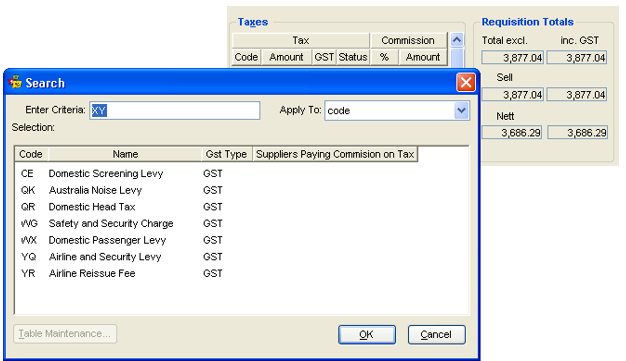Image resolution: width=626 pixels, height=361 pixels.
Task: Select Domestic Passenger Levy
Action: [107, 240]
